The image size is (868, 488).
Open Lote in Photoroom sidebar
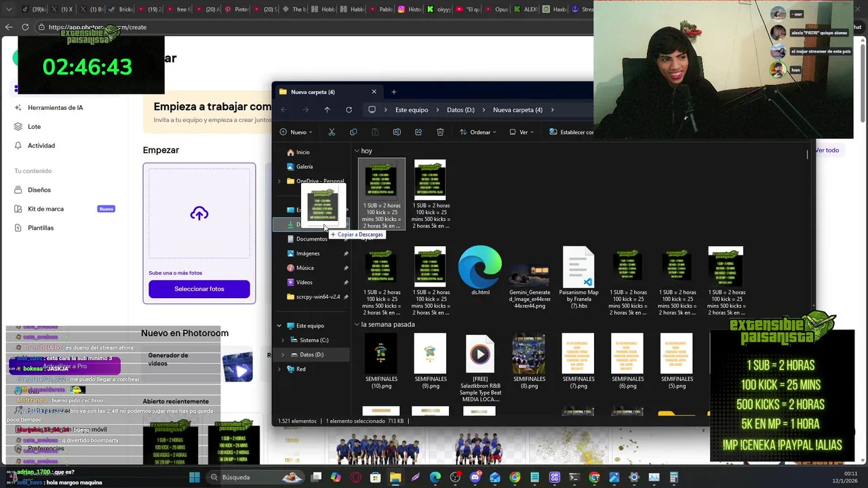click(x=34, y=127)
